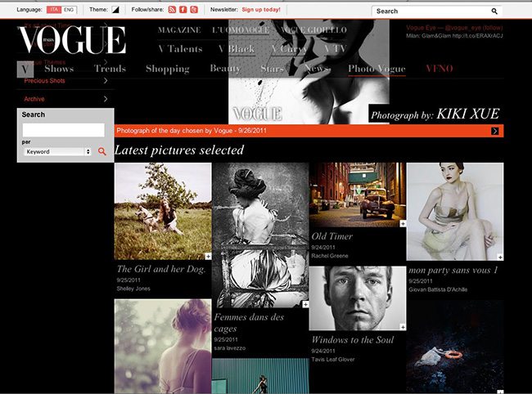Open L'UOMO VOGUE section
Viewport: 532px width, 394px height.
click(x=241, y=30)
